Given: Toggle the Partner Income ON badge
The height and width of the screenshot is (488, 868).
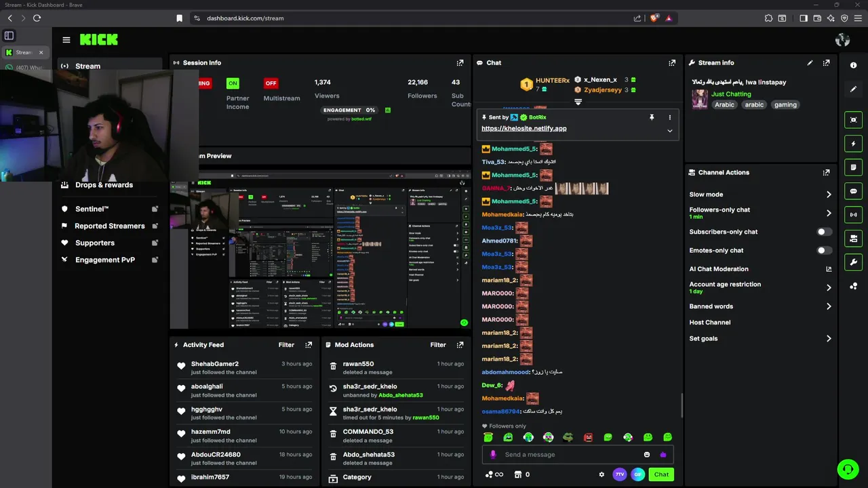Looking at the screenshot, I should point(233,83).
